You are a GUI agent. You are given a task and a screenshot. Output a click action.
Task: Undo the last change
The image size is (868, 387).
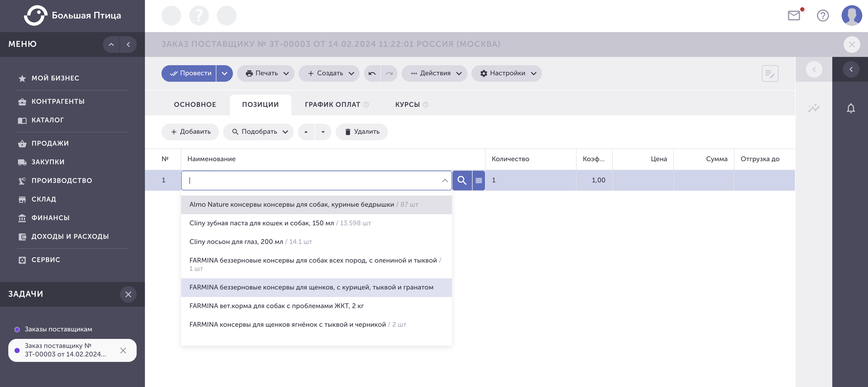click(372, 73)
